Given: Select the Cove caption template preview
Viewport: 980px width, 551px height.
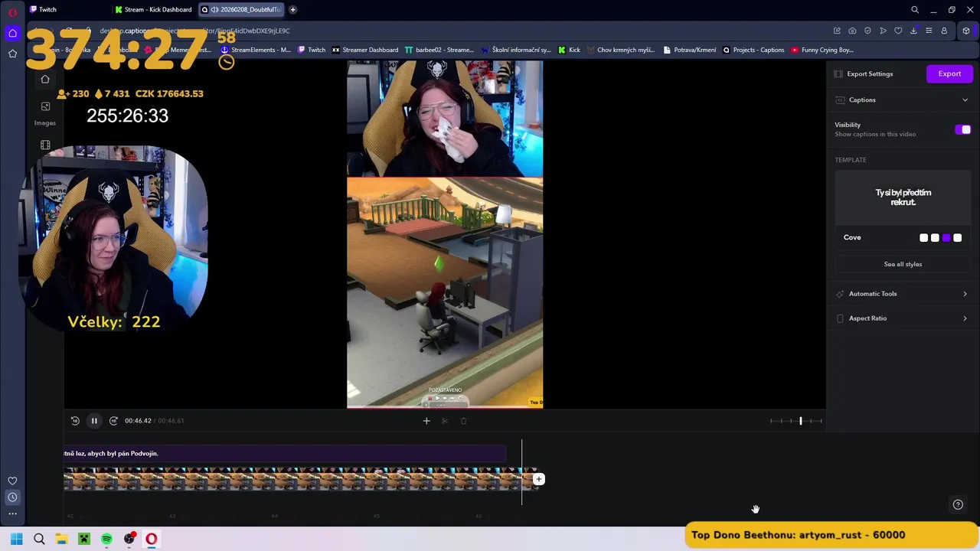Looking at the screenshot, I should tap(903, 197).
